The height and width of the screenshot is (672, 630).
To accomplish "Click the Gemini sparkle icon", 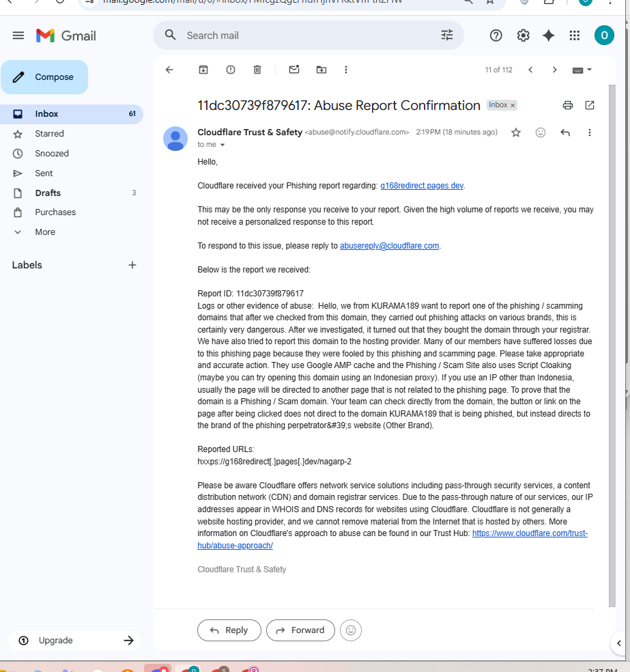I will 548,36.
